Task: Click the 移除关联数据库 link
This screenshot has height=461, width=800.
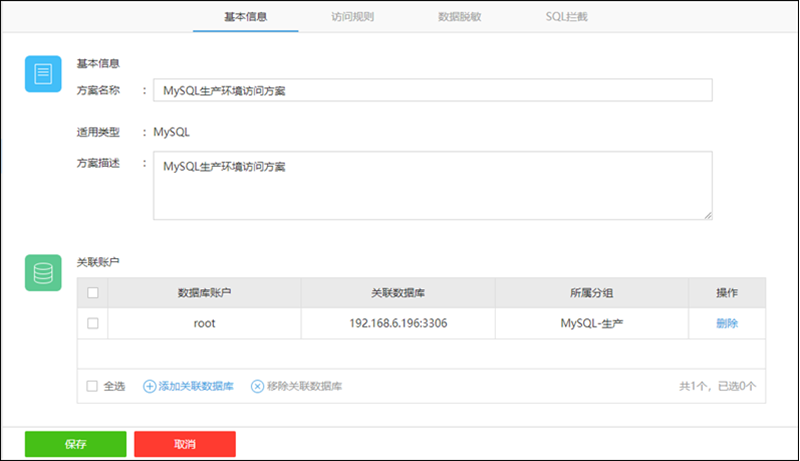Action: pos(305,386)
